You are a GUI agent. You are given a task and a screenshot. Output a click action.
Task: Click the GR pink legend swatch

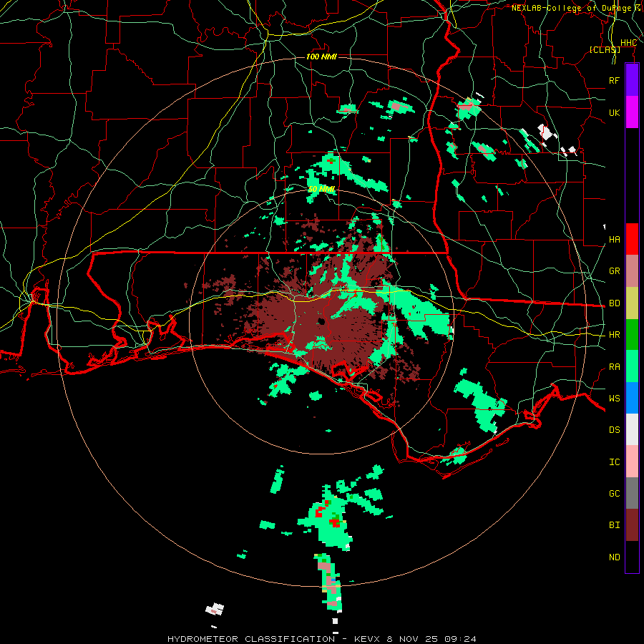[632, 270]
